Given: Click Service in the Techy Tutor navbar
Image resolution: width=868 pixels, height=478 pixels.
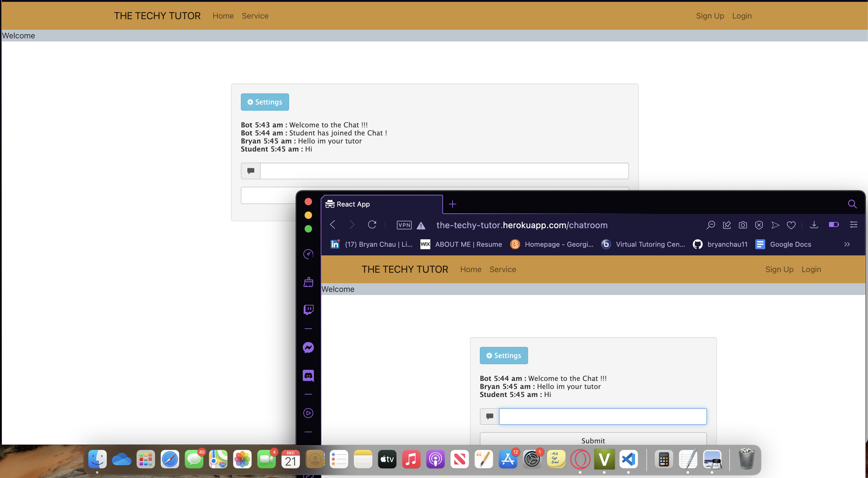Looking at the screenshot, I should click(x=502, y=269).
